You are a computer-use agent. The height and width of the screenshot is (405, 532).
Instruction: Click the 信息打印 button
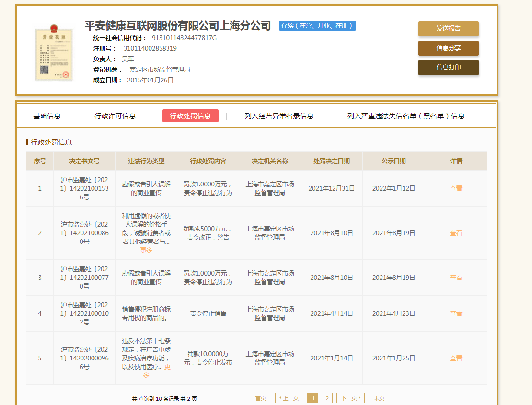point(448,67)
